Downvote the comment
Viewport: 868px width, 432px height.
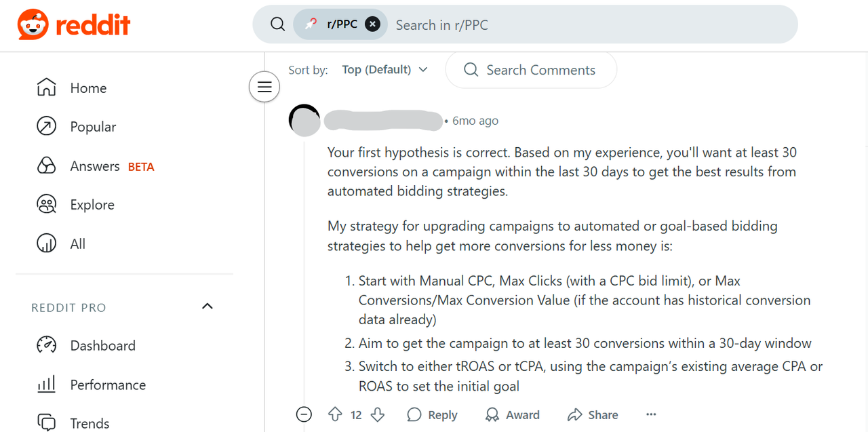(378, 414)
